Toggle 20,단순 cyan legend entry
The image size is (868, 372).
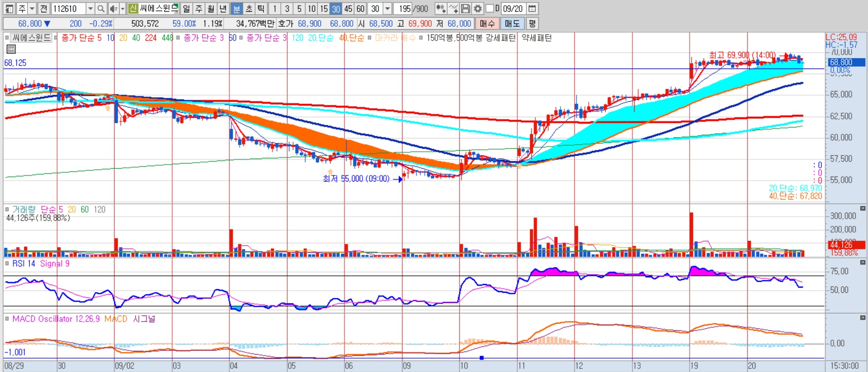(320, 38)
